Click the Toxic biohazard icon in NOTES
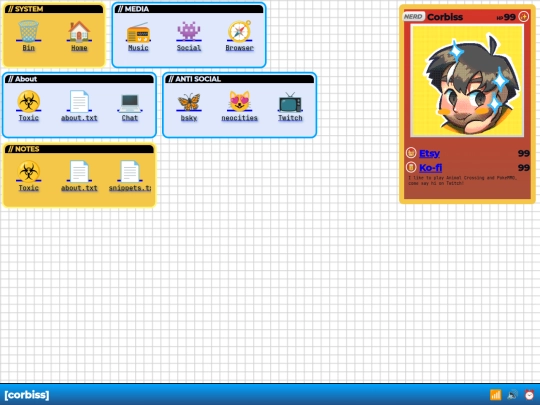 (x=29, y=171)
